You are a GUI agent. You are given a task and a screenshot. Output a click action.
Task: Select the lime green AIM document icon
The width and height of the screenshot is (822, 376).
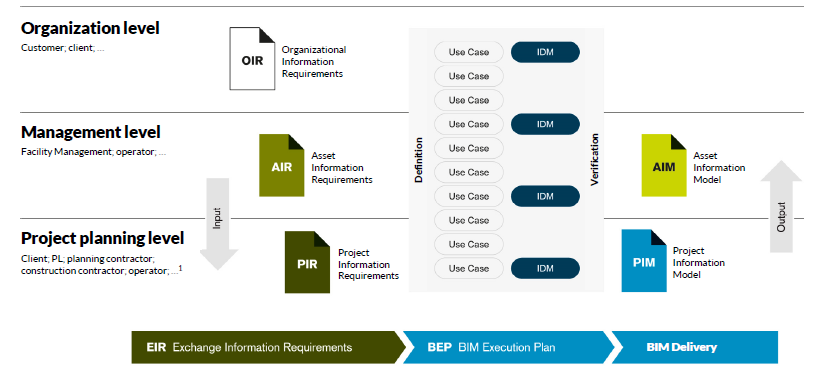point(664,165)
